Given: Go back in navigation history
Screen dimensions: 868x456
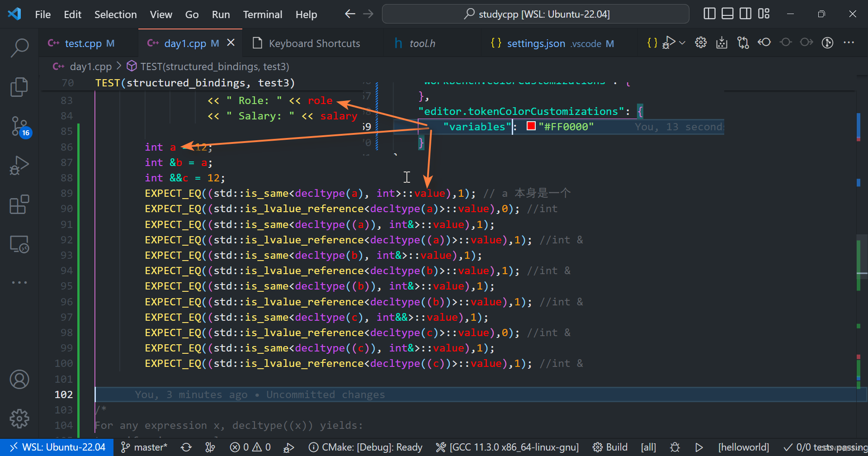Looking at the screenshot, I should (x=350, y=14).
